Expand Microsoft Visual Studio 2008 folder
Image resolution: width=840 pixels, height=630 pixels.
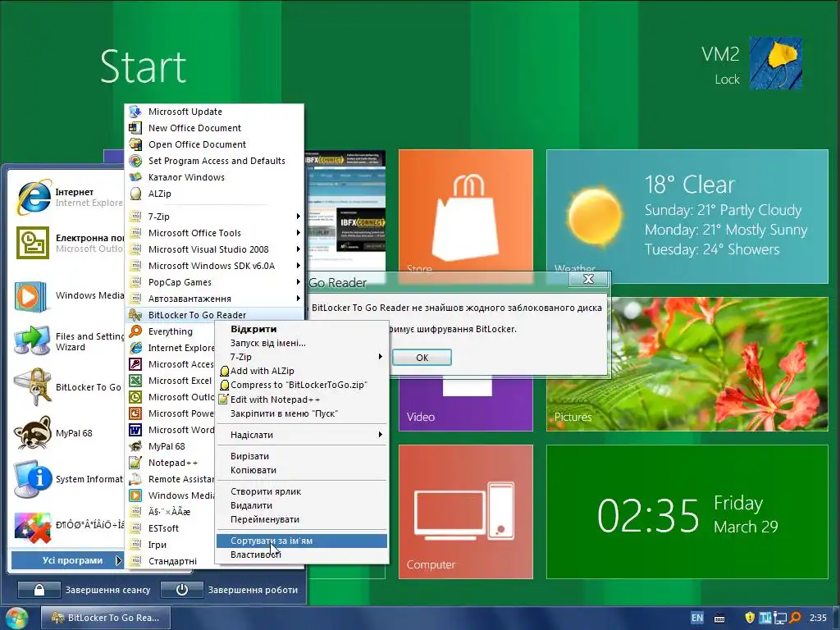[x=215, y=249]
